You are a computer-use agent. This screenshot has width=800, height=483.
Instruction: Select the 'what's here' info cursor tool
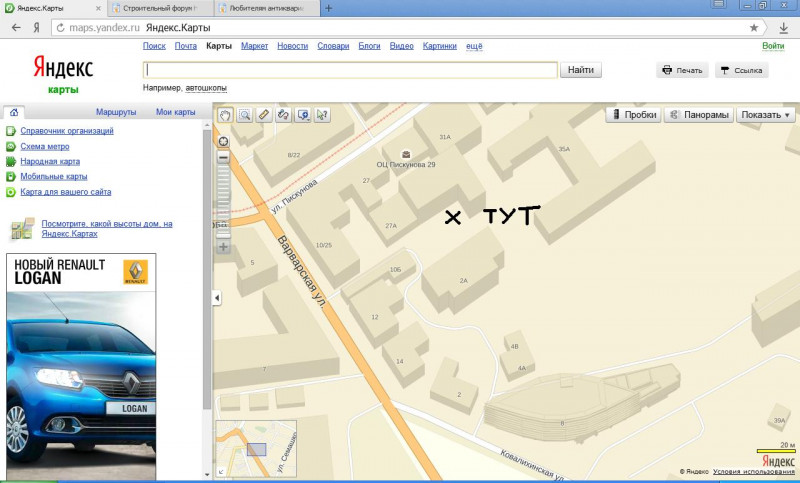322,115
